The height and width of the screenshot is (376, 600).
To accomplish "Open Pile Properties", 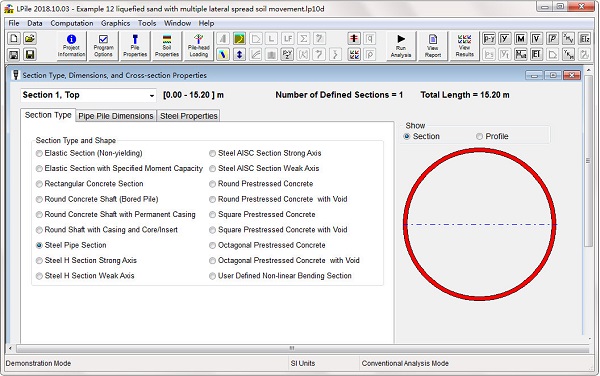I will 135,46.
